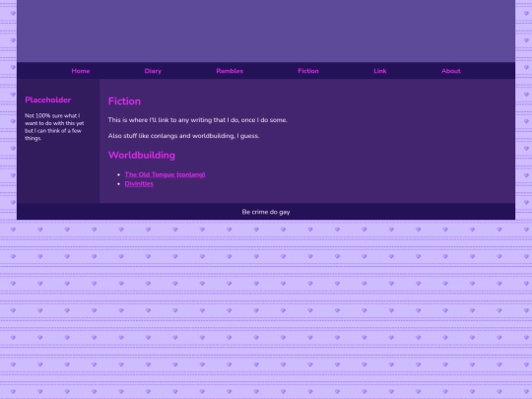Open the Rambles page

click(x=230, y=71)
